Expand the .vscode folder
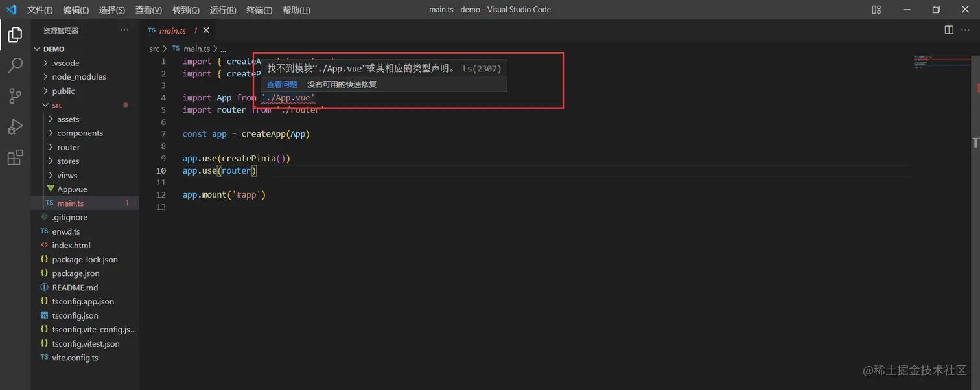980x390 pixels. (85, 63)
